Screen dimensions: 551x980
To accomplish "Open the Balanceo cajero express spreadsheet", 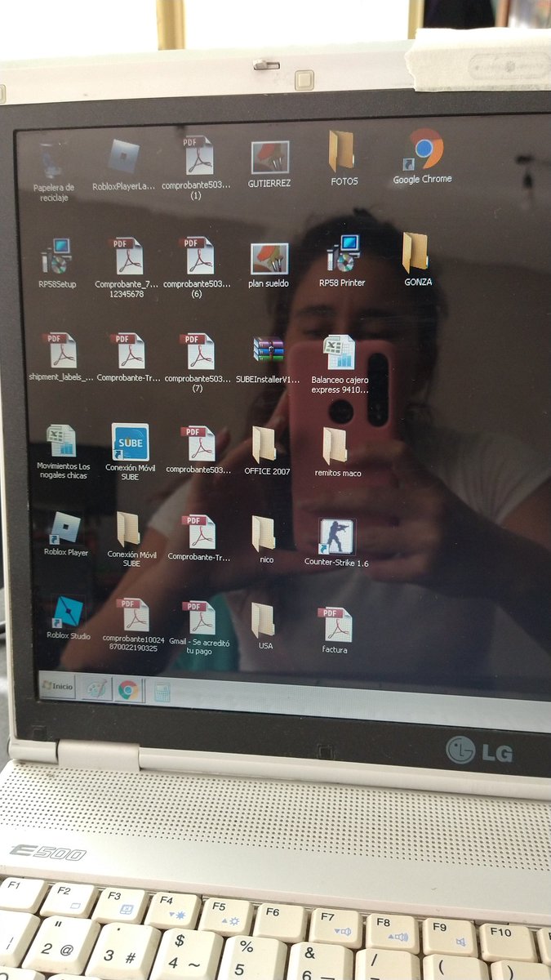I will [x=339, y=354].
